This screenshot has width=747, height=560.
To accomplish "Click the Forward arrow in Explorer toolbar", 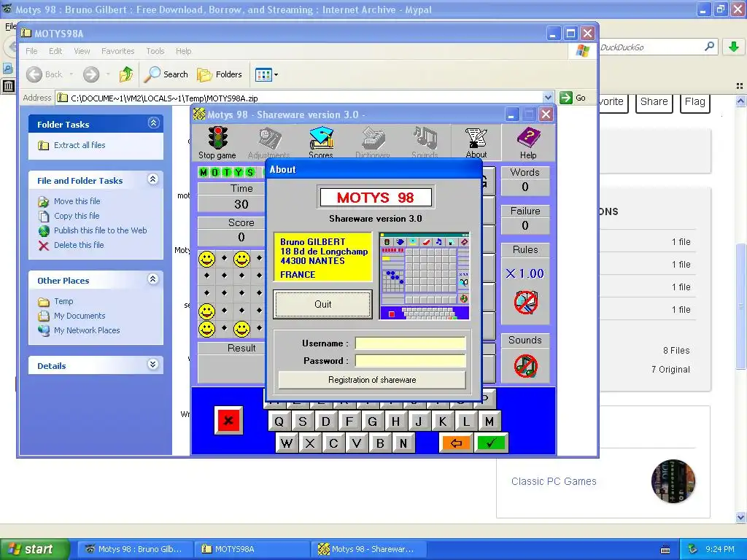I will pyautogui.click(x=91, y=74).
